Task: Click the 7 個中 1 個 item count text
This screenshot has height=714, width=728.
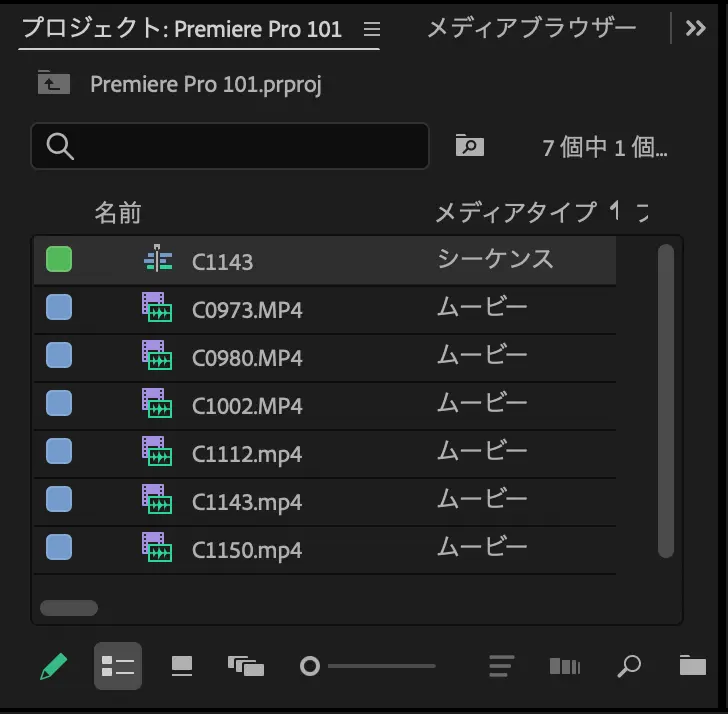Action: pyautogui.click(x=605, y=148)
